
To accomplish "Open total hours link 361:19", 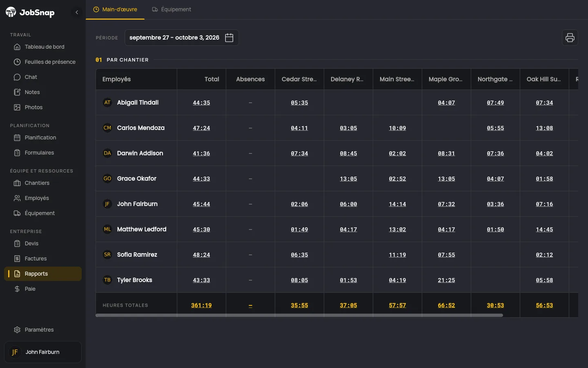I will [201, 305].
